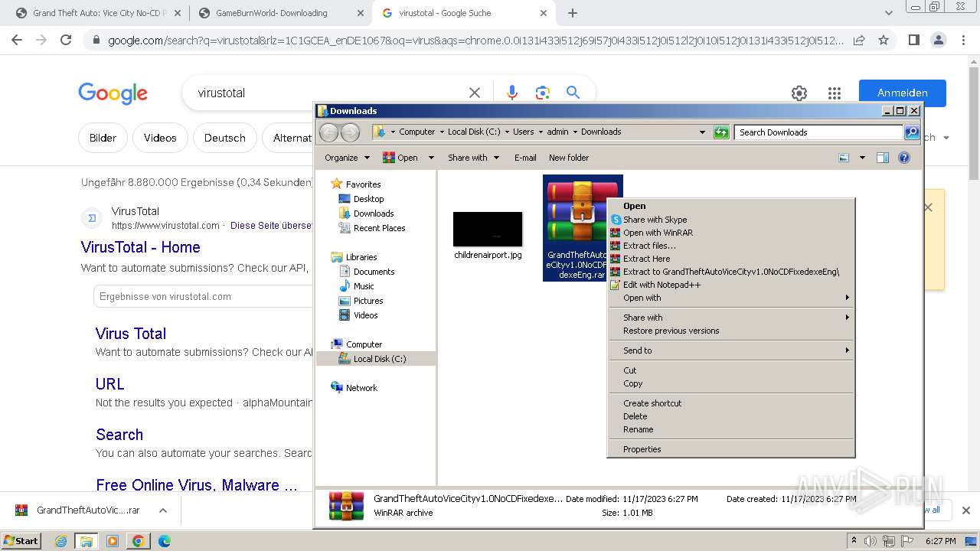Image resolution: width=980 pixels, height=551 pixels.
Task: Click Explorer help question icon
Action: point(904,158)
